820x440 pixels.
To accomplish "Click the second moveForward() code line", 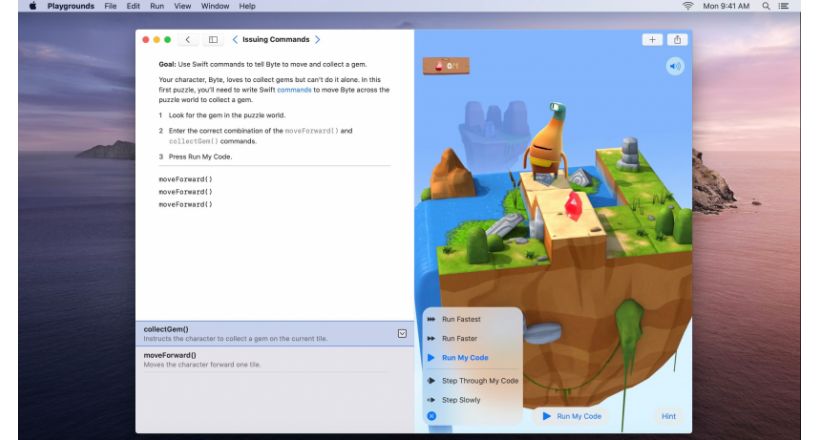I will [x=186, y=191].
